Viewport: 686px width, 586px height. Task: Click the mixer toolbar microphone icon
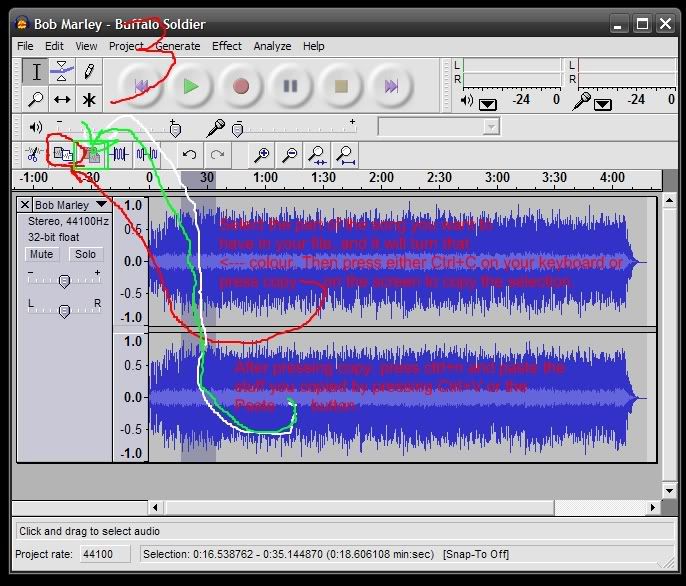[x=215, y=127]
